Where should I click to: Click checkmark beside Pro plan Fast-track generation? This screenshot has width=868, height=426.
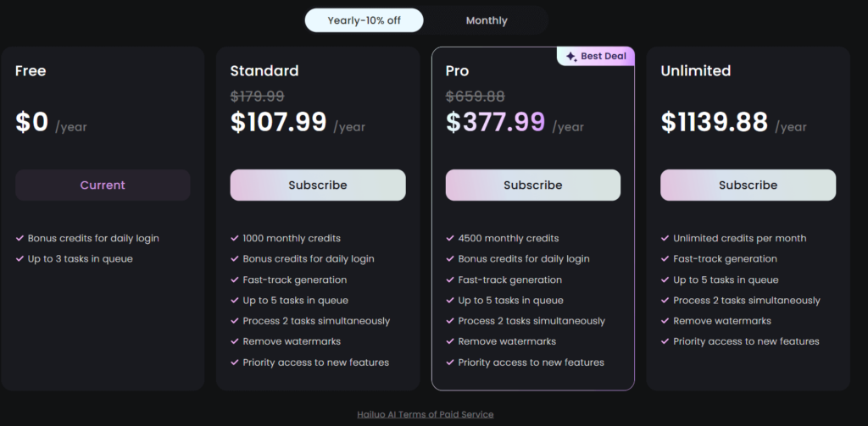450,280
